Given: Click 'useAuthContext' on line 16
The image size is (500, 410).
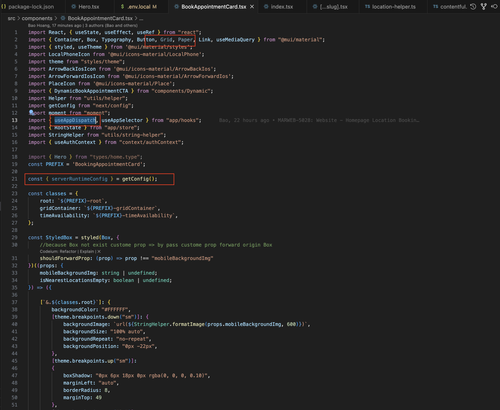Looking at the screenshot, I should point(75,142).
